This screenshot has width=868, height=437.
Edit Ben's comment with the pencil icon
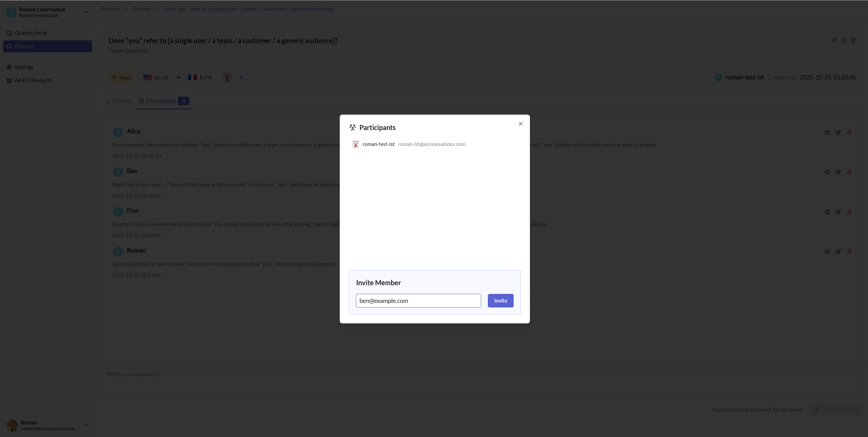(838, 172)
